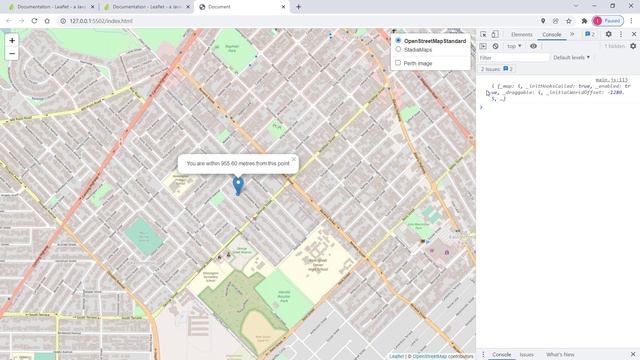Open the Extensions puzzle icon
This screenshot has height=360, width=640.
584,21
